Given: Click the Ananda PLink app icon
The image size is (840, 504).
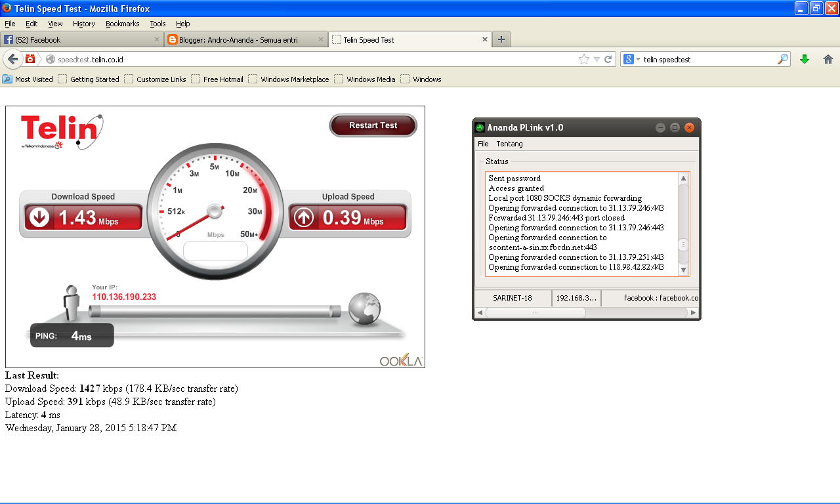Looking at the screenshot, I should coord(480,127).
